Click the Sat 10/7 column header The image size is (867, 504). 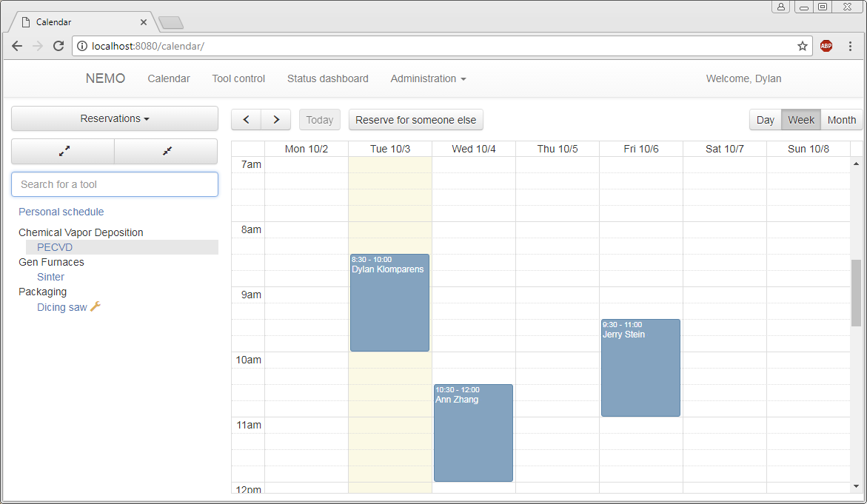[x=724, y=149]
